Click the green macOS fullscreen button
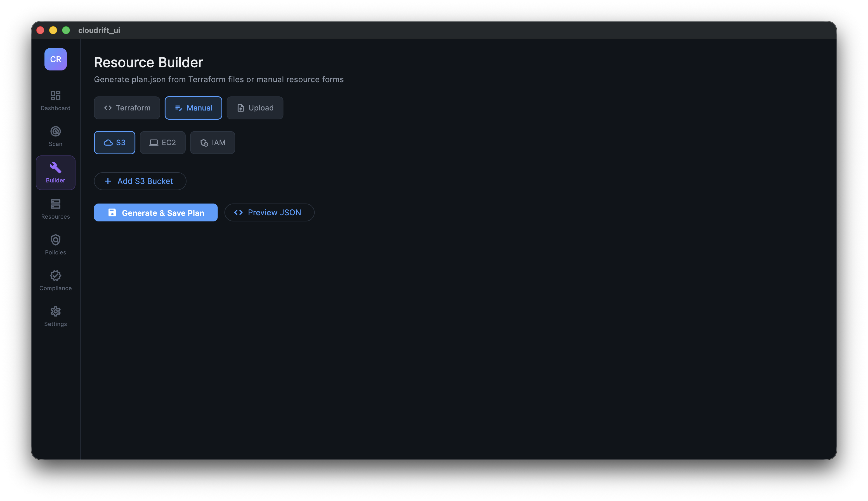This screenshot has height=501, width=868. [66, 30]
